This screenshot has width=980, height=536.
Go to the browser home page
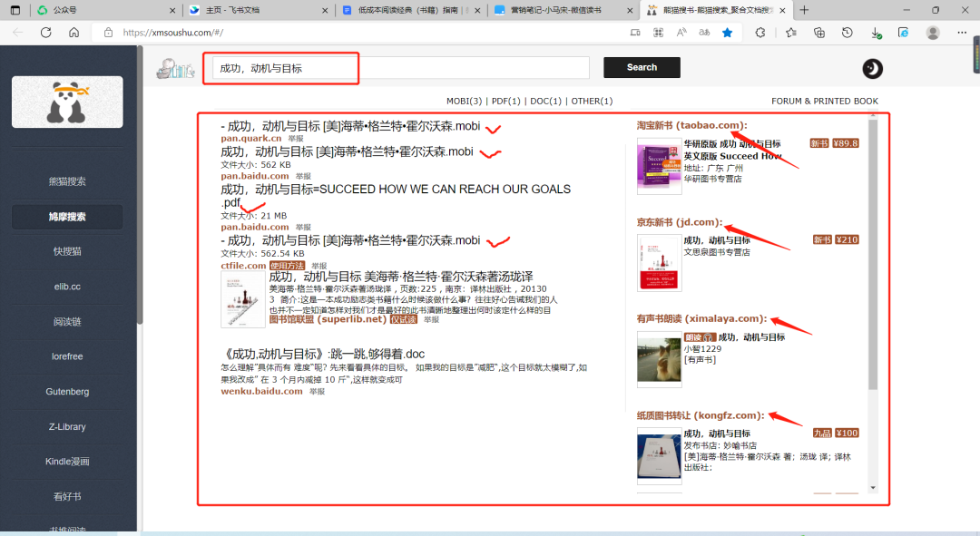[73, 33]
